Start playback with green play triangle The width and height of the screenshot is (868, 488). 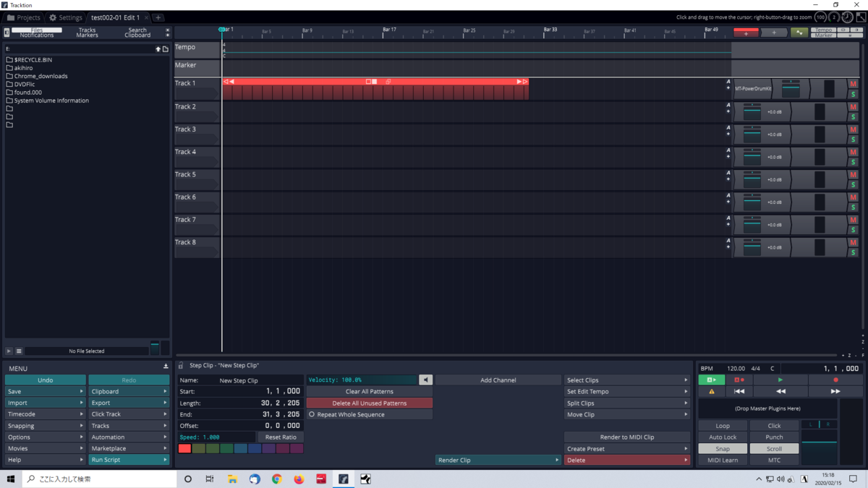[780, 380]
